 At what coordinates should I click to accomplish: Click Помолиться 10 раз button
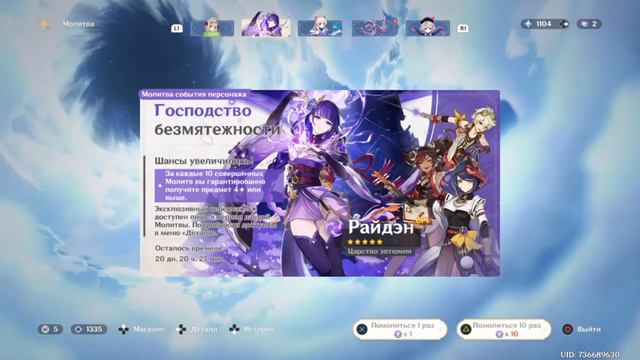tap(504, 329)
